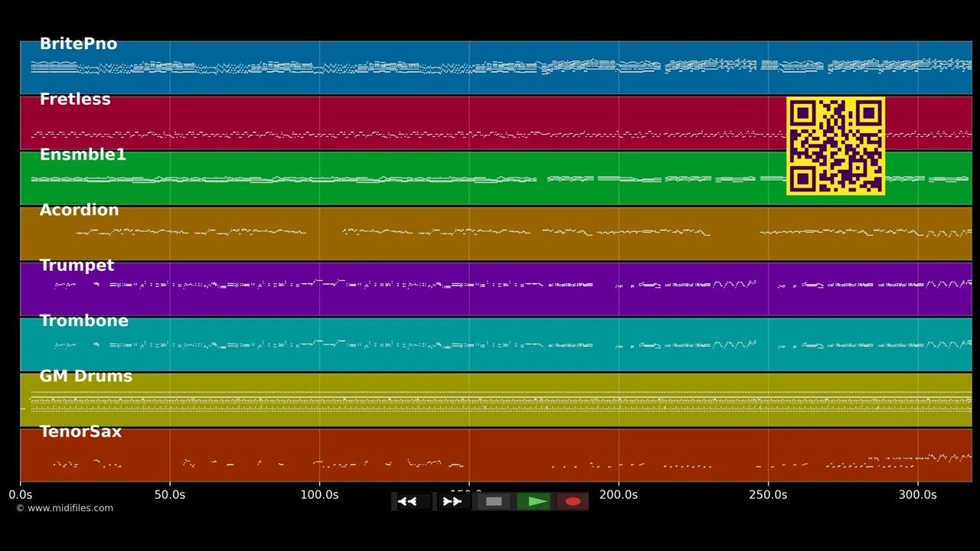Select the BritePno track label
This screenshot has width=980, height=551.
(x=78, y=44)
